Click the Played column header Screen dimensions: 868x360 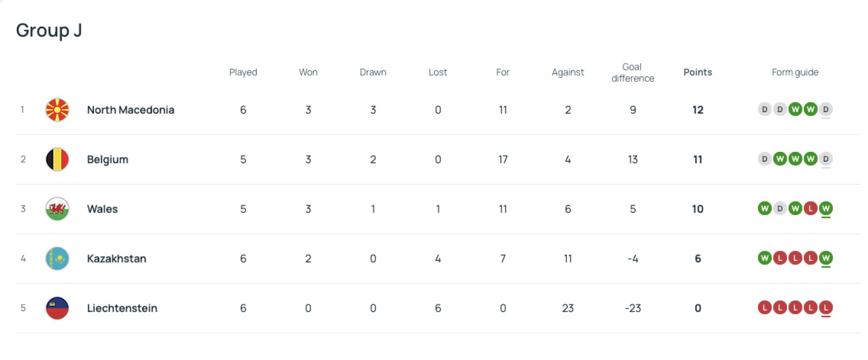pyautogui.click(x=243, y=72)
